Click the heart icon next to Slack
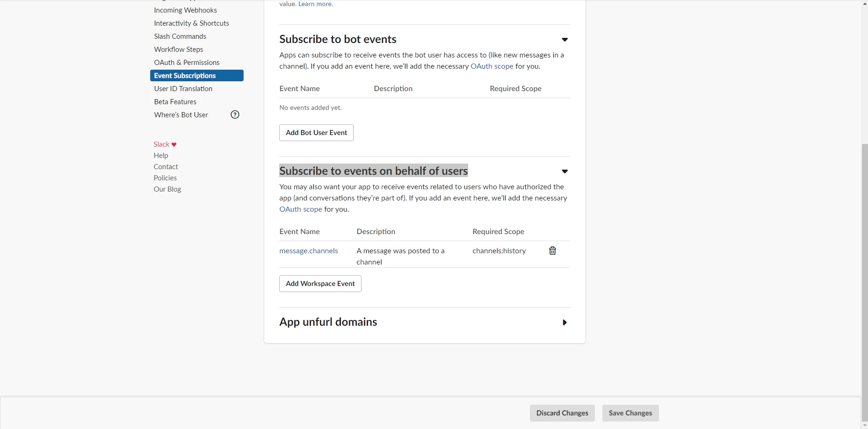This screenshot has width=868, height=429. (x=174, y=144)
